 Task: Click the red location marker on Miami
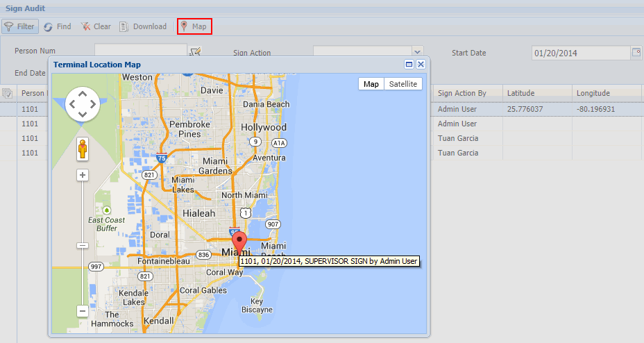239,244
